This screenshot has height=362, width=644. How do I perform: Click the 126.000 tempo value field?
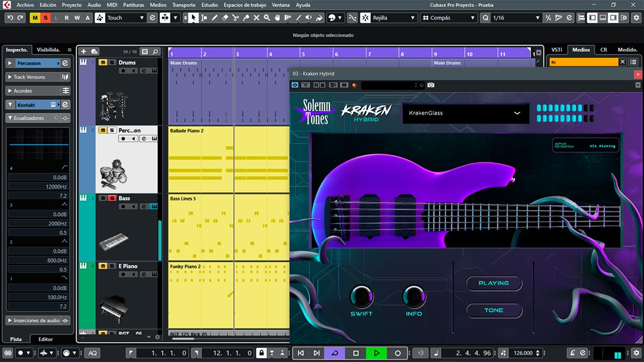point(523,353)
